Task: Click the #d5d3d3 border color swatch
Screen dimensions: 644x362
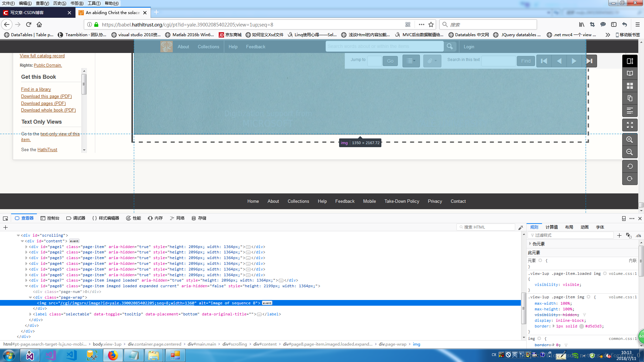Action: tap(582, 326)
